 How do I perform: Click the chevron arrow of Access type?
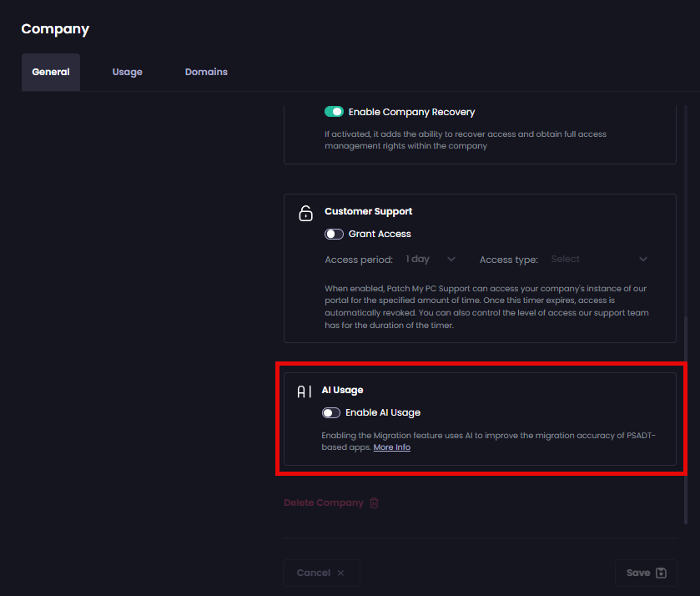[x=642, y=260]
